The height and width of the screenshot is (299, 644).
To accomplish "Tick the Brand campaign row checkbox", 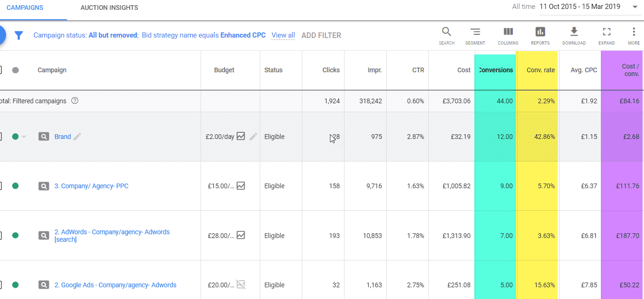I will click(x=0, y=137).
